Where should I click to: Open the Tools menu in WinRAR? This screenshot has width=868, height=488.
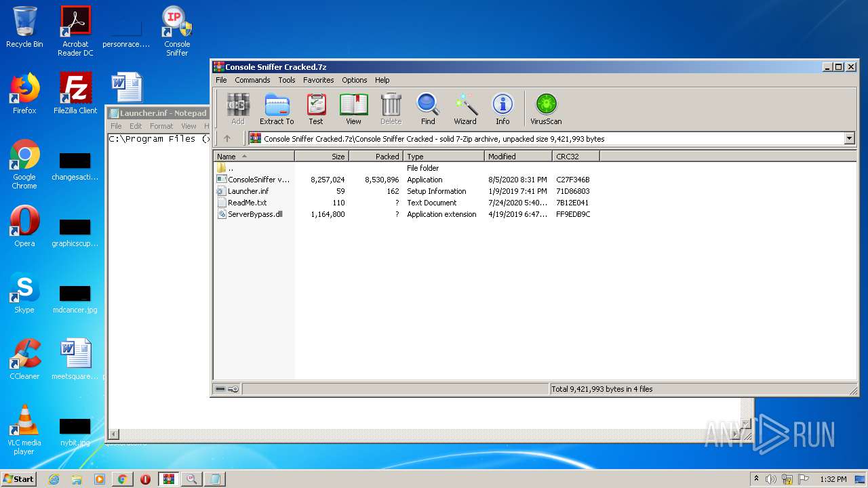pos(287,80)
